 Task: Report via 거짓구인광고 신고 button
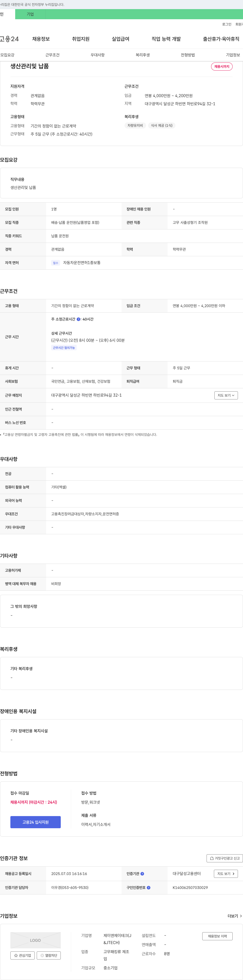(x=225, y=858)
